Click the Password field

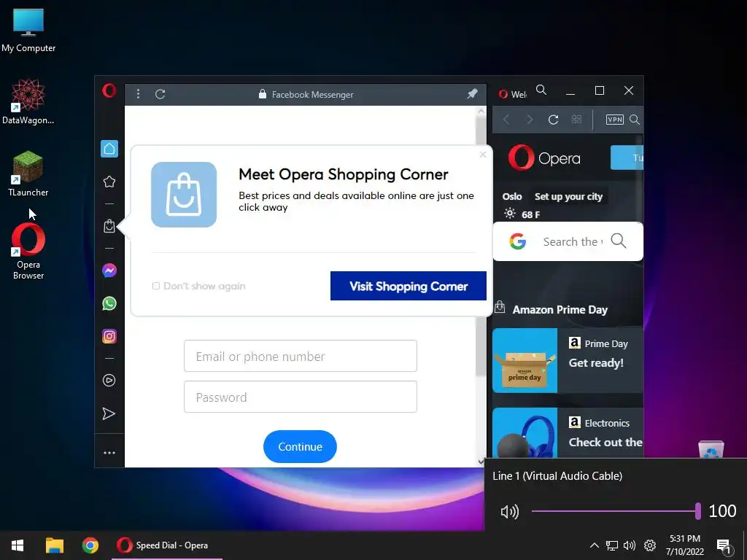301,397
